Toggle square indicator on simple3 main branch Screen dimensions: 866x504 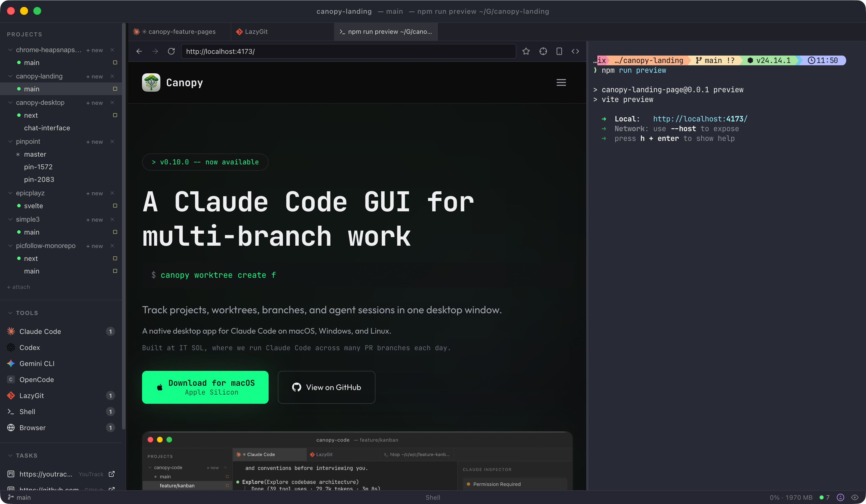click(x=115, y=232)
